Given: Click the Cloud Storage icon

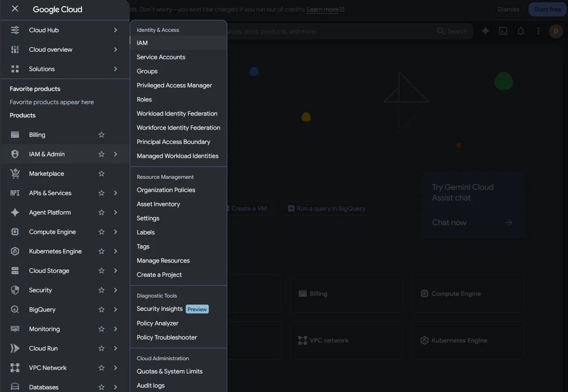Looking at the screenshot, I should click(x=15, y=271).
